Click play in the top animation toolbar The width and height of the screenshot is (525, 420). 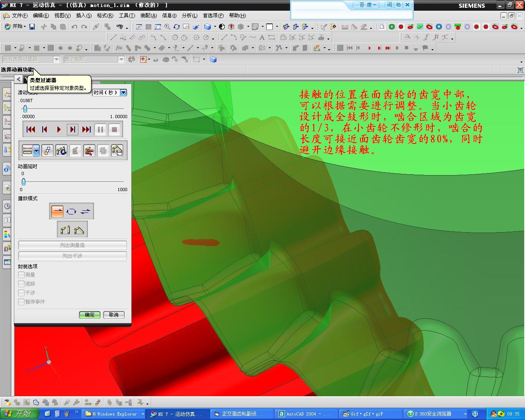click(370, 48)
